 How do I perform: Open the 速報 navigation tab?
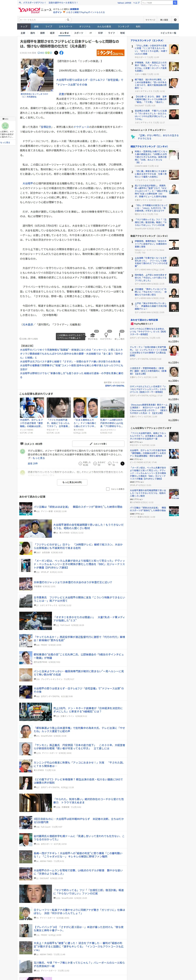pyautogui.click(x=36, y=27)
